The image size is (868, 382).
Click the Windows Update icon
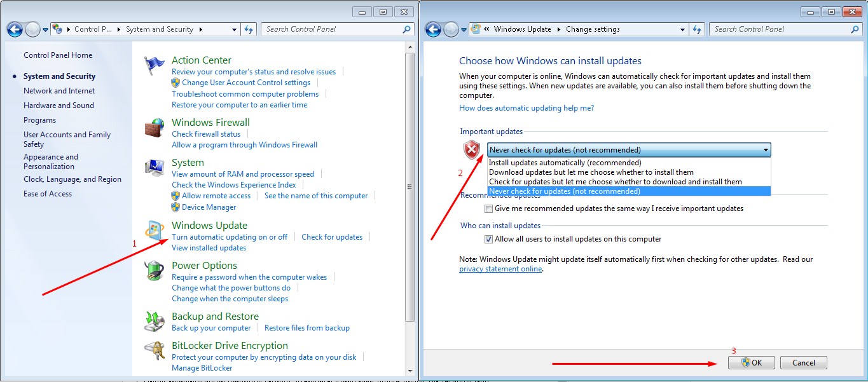pyautogui.click(x=155, y=231)
